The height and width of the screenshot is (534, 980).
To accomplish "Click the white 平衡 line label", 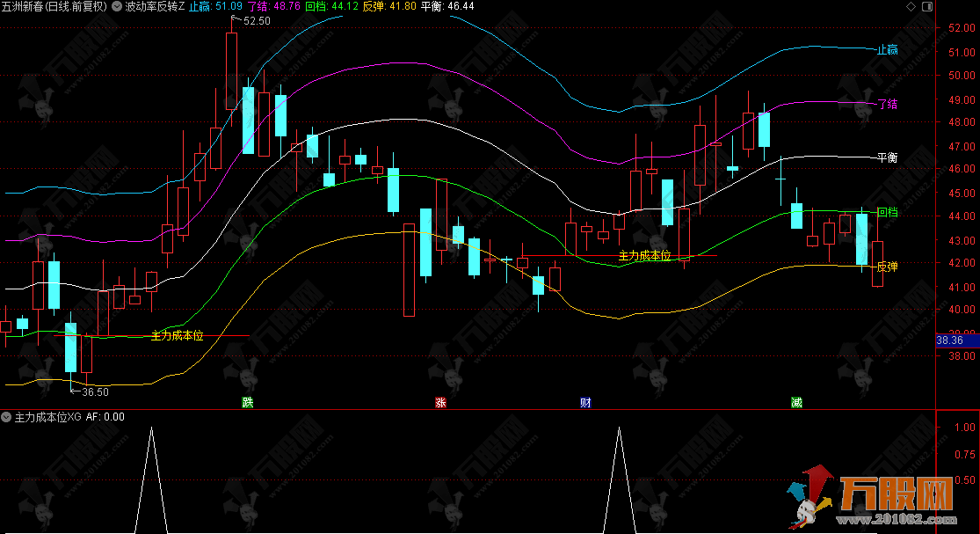I will coord(887,158).
